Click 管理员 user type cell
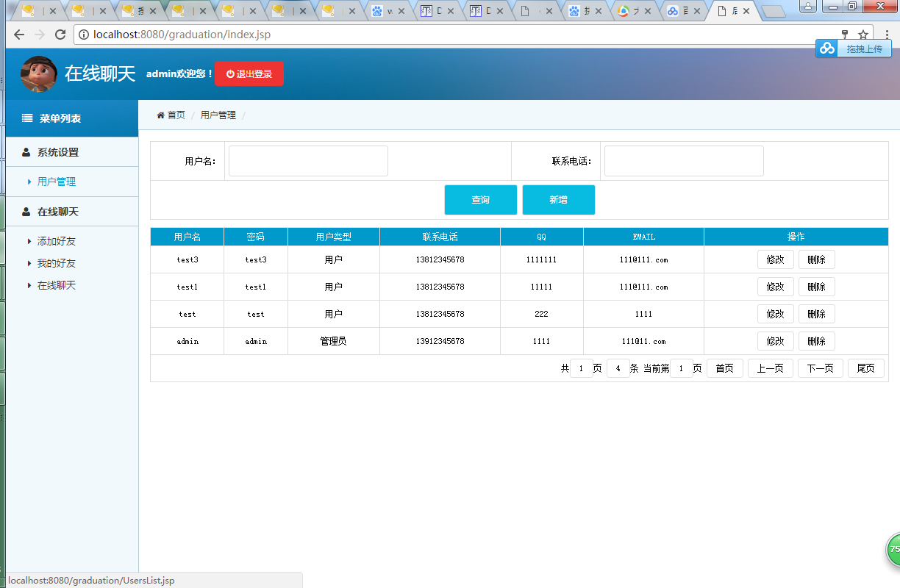 tap(333, 341)
